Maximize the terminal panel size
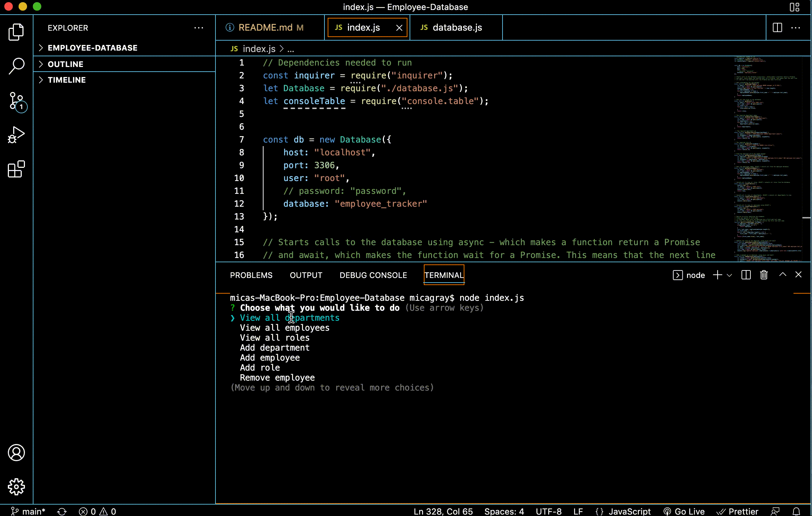Screen dimensions: 812x516 coord(782,274)
